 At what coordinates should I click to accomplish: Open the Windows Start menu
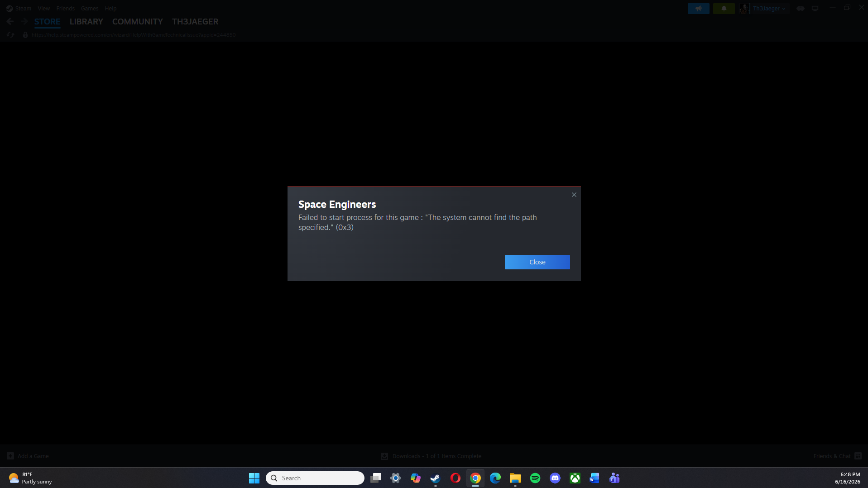(x=254, y=478)
